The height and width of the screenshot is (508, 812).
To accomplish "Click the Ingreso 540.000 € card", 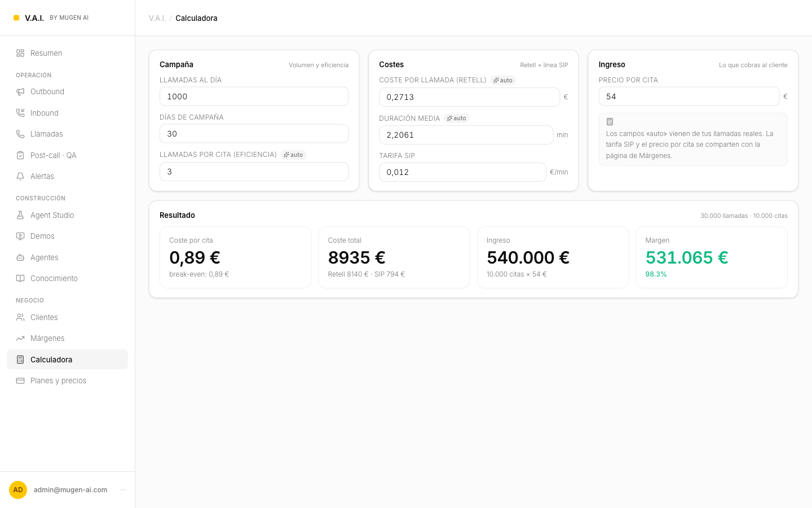I will click(553, 257).
